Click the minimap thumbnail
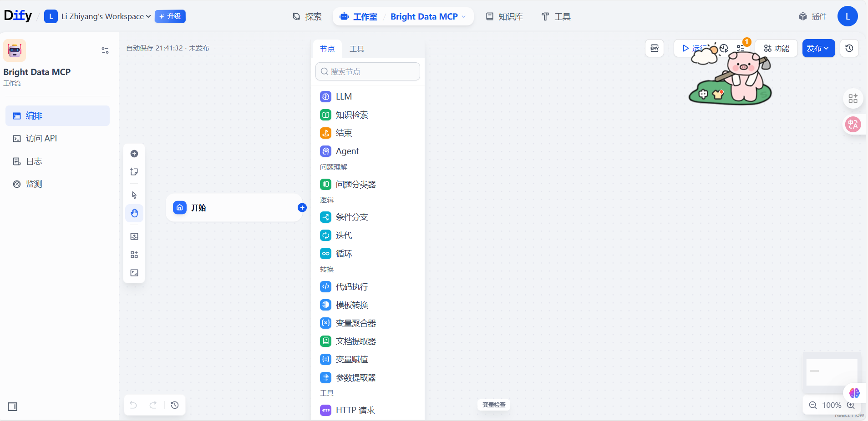This screenshot has width=868, height=421. point(832,372)
